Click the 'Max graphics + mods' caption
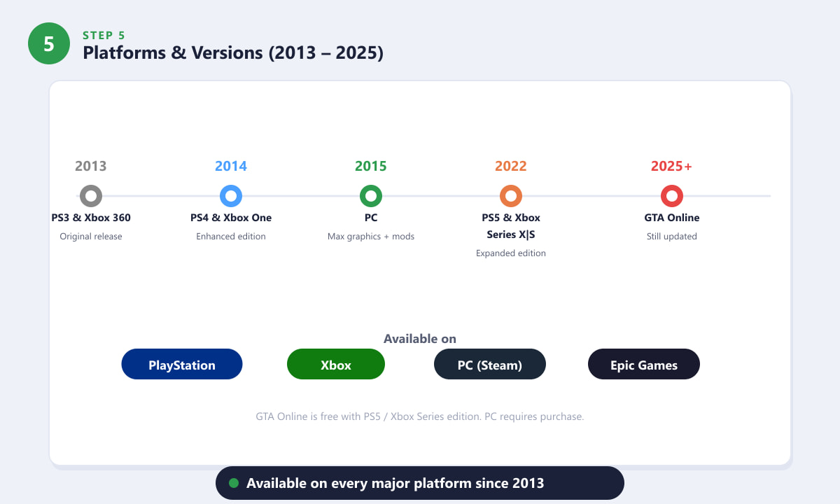This screenshot has width=840, height=504. [x=371, y=237]
